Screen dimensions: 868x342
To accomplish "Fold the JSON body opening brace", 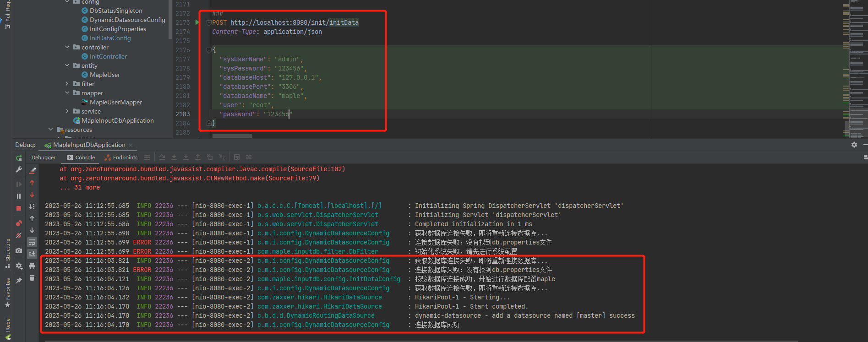I will tap(209, 50).
